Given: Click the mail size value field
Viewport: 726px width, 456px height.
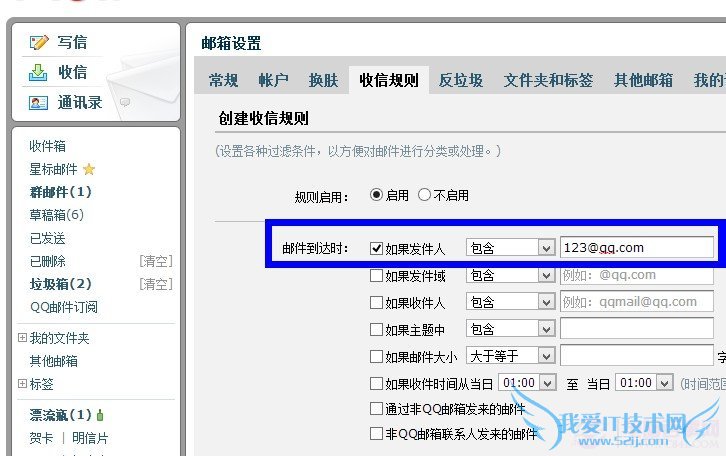Looking at the screenshot, I should click(x=637, y=356).
